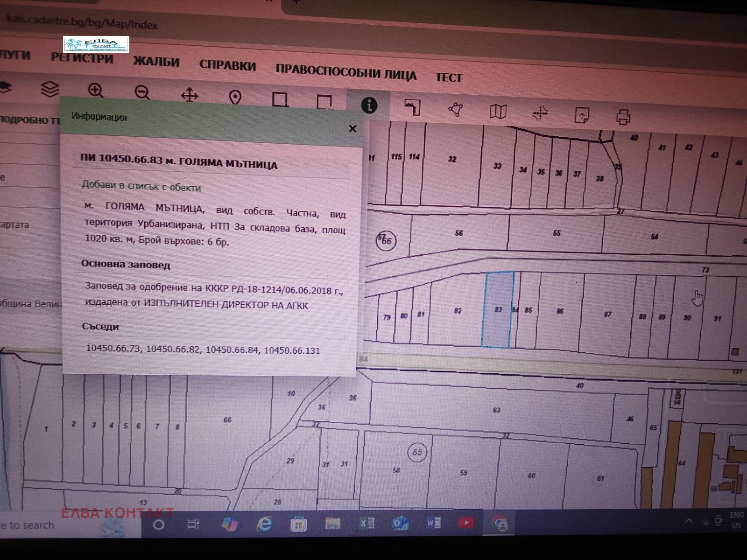Click 'Добави в списък с обекти' link
This screenshot has height=560, width=747.
tap(141, 187)
